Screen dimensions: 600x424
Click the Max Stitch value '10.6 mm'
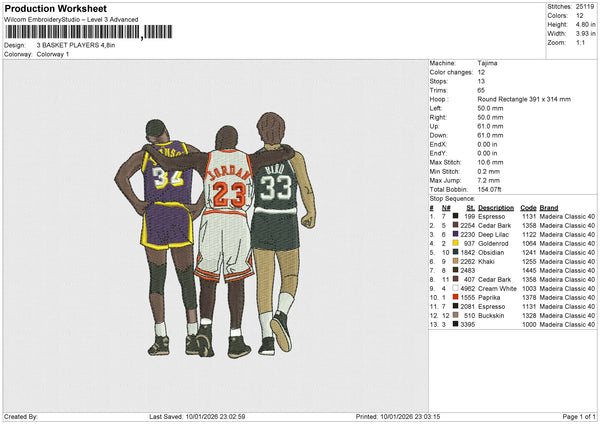click(x=490, y=162)
